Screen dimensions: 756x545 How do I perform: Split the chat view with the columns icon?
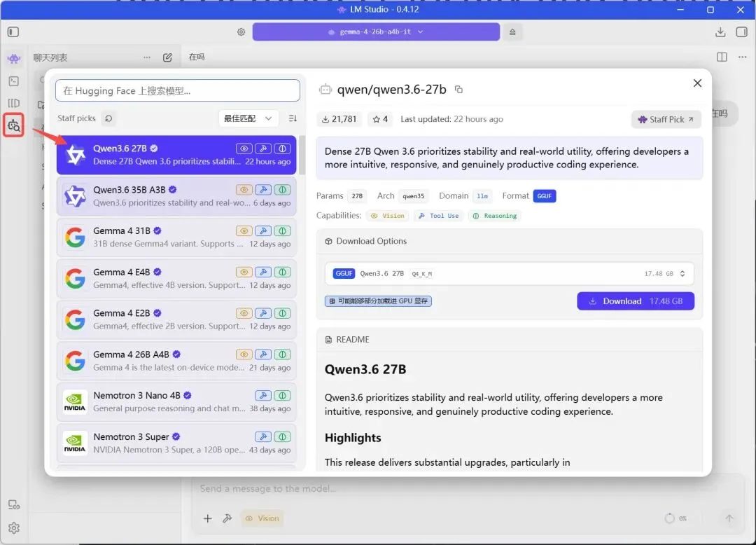pyautogui.click(x=722, y=57)
